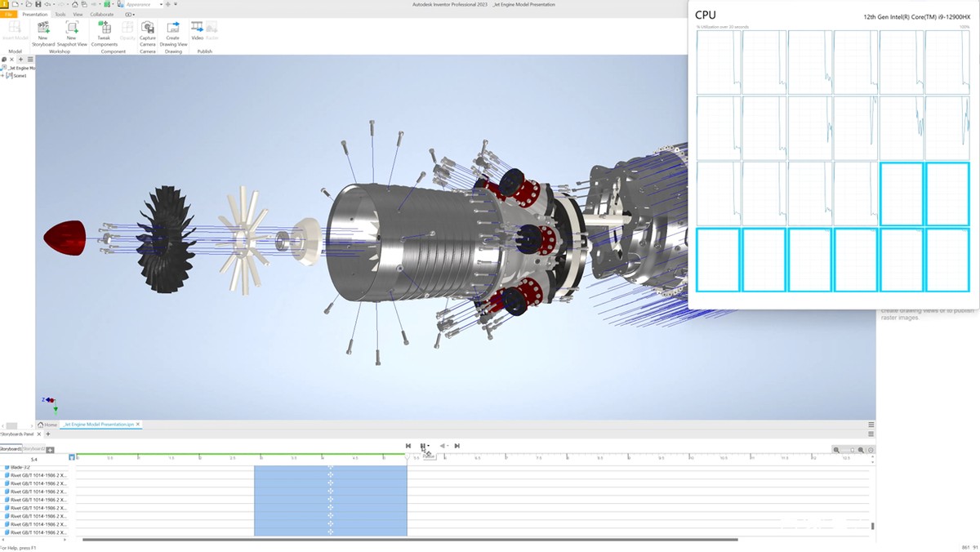Screen dimensions: 980x552
Task: Open the storyboard panel menu icon
Action: 871,434
